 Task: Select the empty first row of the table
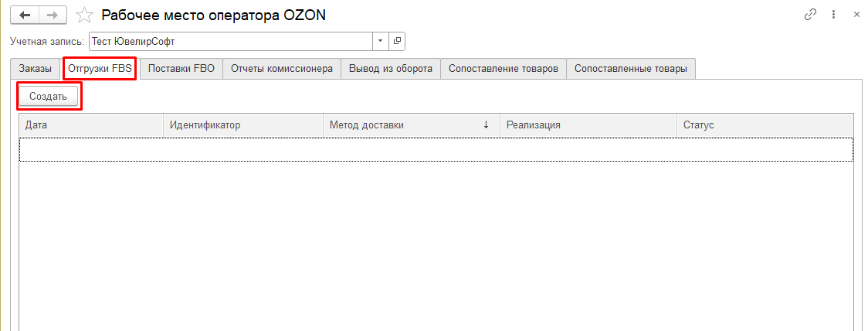436,150
